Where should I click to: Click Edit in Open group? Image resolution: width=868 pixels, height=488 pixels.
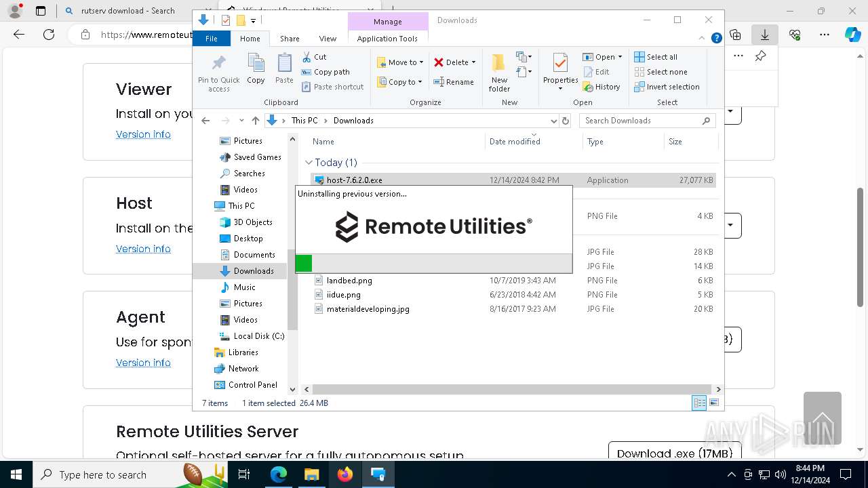coord(596,72)
